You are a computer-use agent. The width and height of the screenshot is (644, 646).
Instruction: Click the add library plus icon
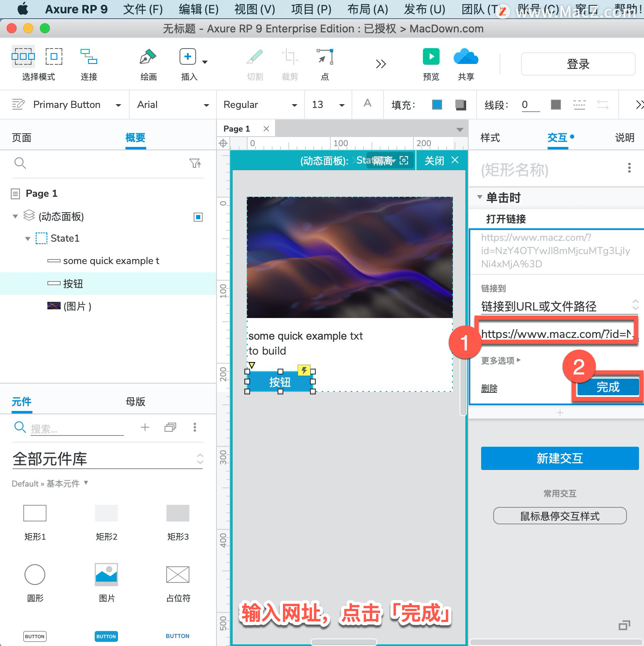pyautogui.click(x=145, y=427)
